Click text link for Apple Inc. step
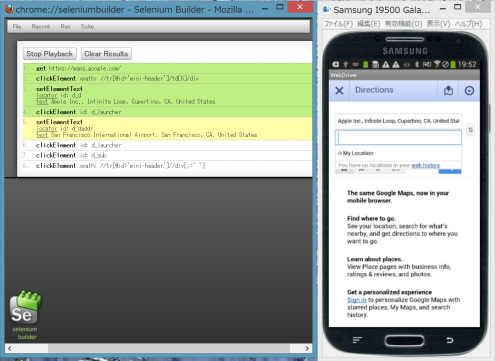This screenshot has height=361, width=495. [42, 102]
